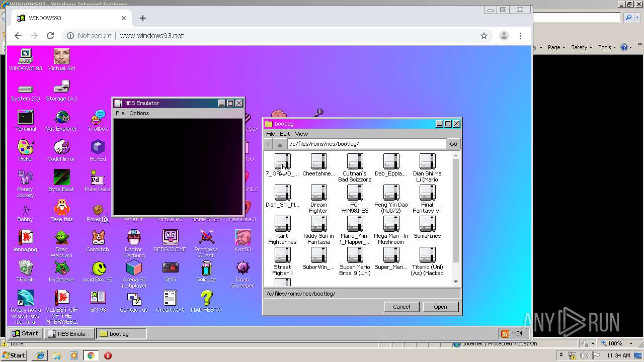
Task: Open the Piskel icon
Action: [25, 151]
